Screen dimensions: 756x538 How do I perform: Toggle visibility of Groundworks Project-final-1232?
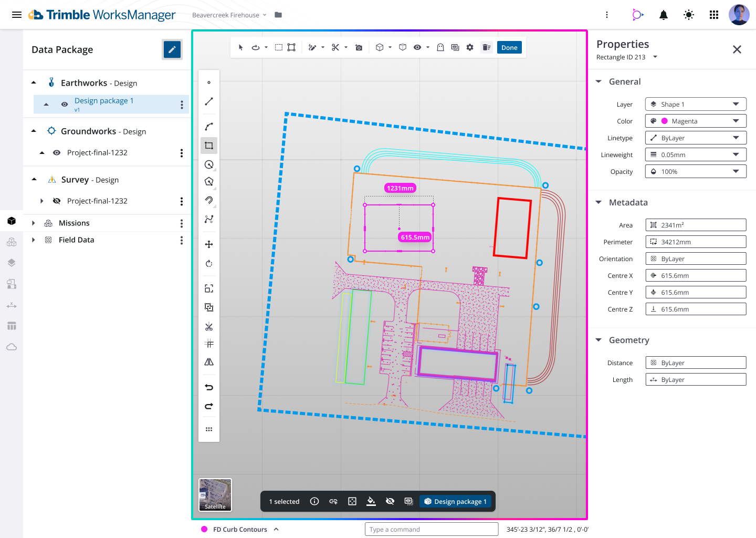click(57, 153)
